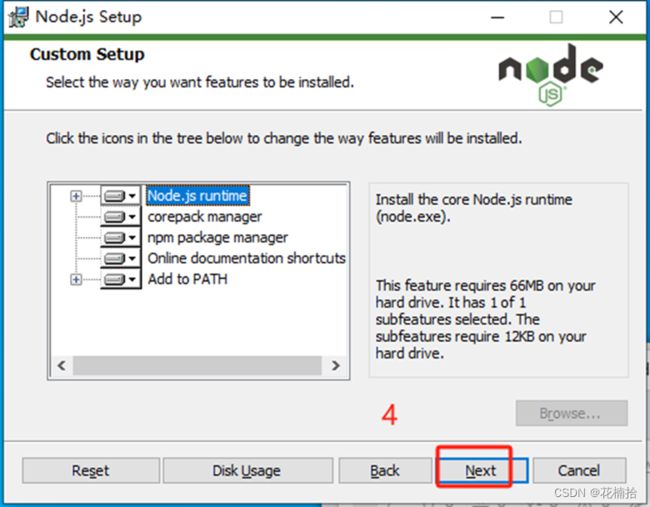Open the npm package manager install-option dropdown icon
Image resolution: width=650 pixels, height=507 pixels.
click(121, 238)
